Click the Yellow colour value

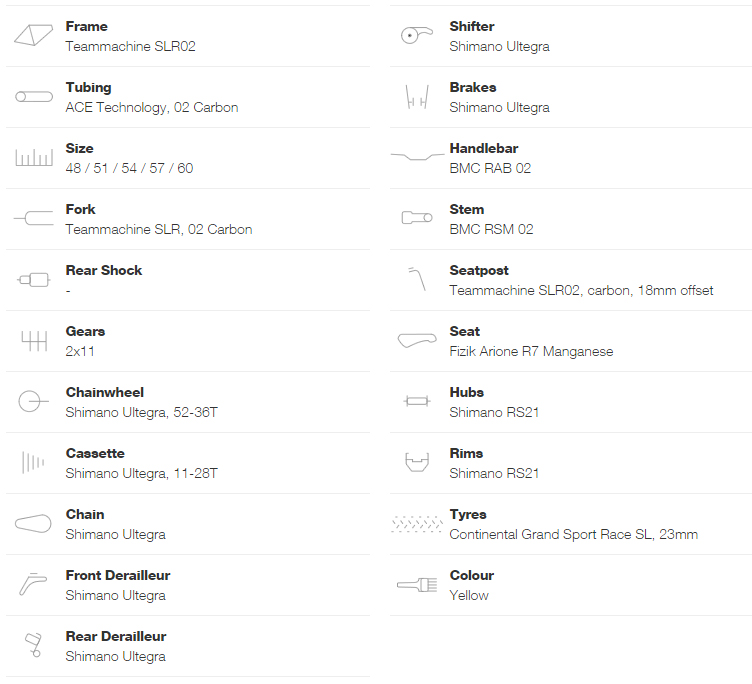(x=469, y=595)
